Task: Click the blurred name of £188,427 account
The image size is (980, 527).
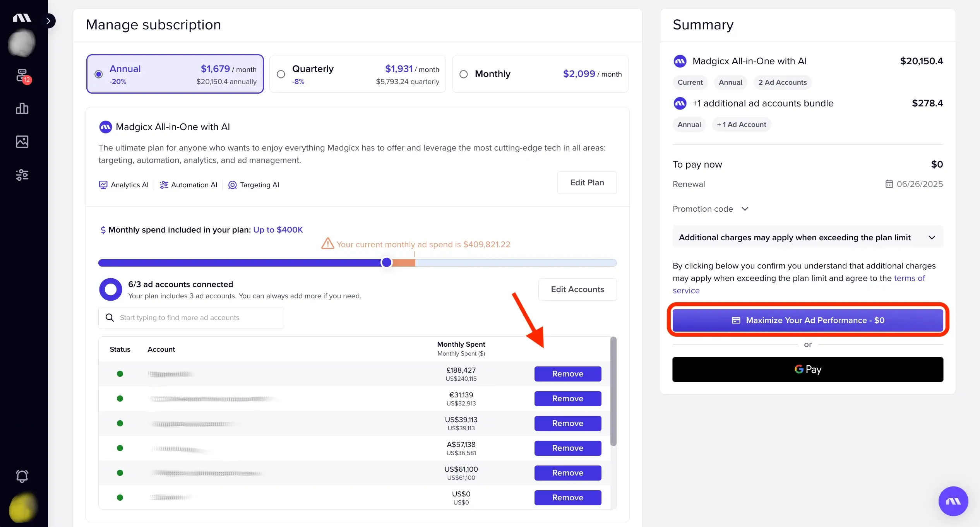Action: (x=171, y=374)
